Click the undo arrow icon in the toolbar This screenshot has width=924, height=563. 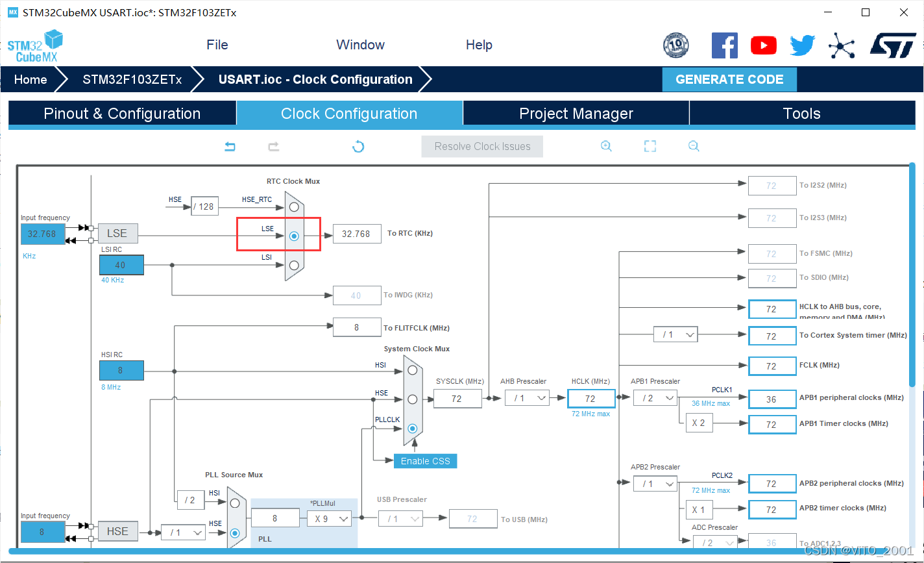pyautogui.click(x=230, y=147)
